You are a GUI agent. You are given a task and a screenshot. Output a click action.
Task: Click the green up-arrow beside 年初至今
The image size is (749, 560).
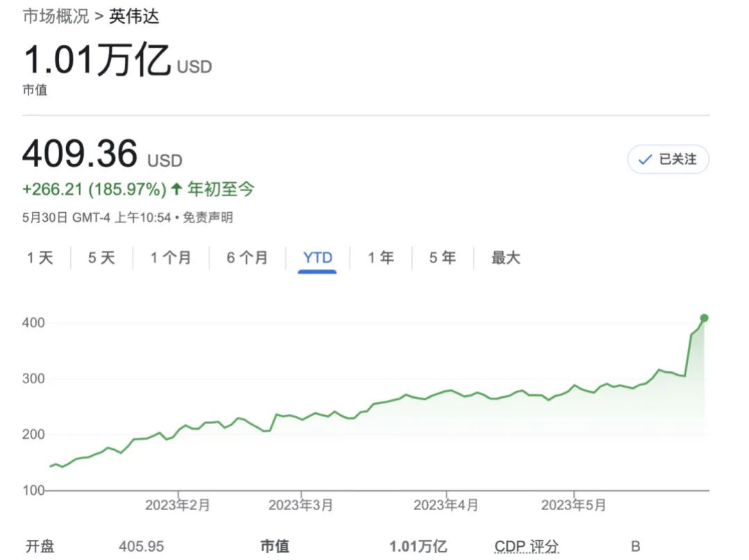tap(175, 188)
